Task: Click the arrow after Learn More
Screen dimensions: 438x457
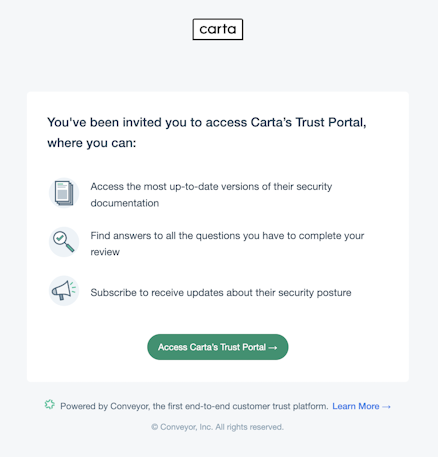Action: click(x=386, y=407)
